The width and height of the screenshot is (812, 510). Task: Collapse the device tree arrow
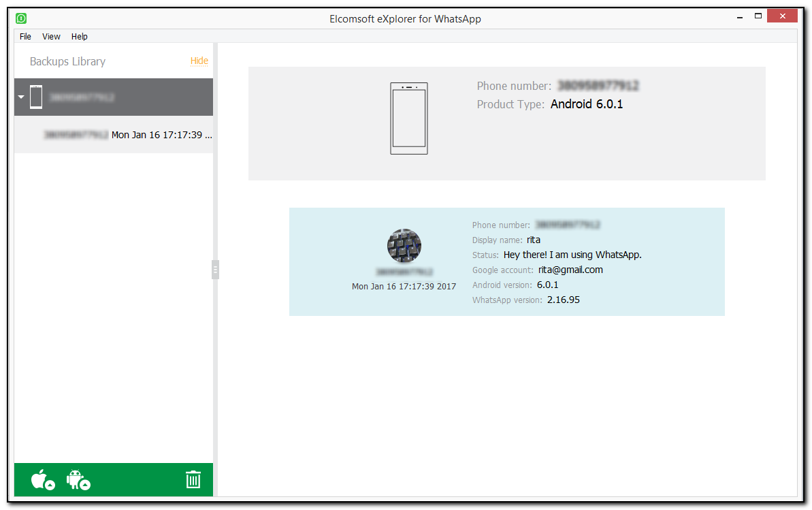(21, 97)
